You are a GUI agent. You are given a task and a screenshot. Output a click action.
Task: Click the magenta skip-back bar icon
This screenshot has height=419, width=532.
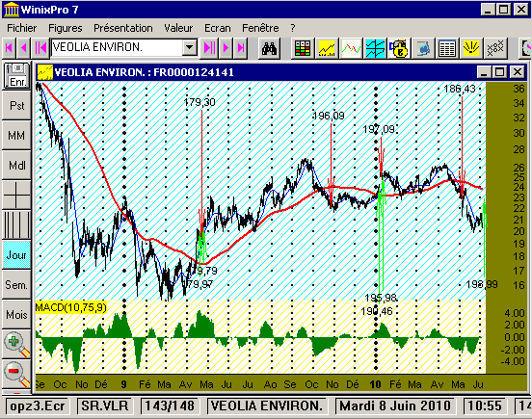[x=40, y=48]
